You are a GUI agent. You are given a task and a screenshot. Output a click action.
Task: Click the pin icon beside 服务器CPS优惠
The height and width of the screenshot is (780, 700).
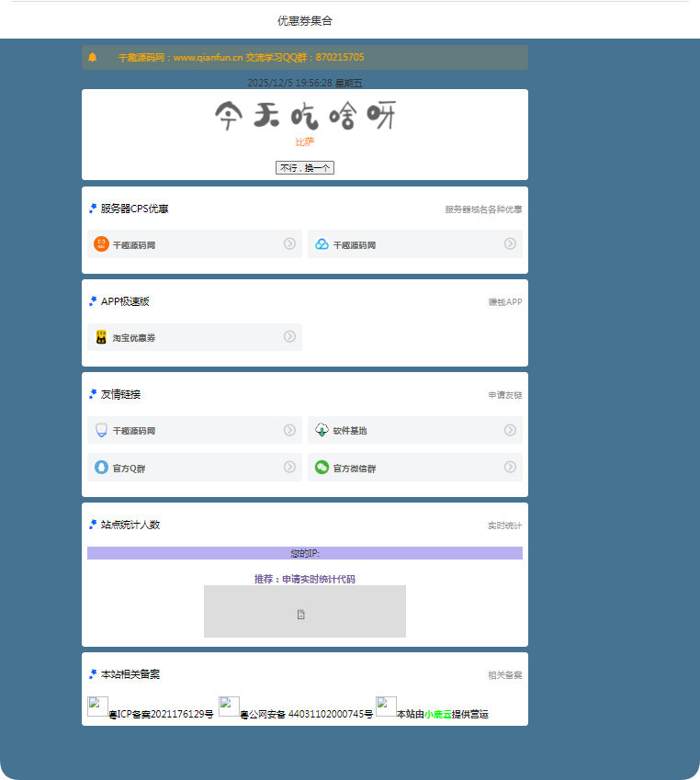tap(93, 209)
